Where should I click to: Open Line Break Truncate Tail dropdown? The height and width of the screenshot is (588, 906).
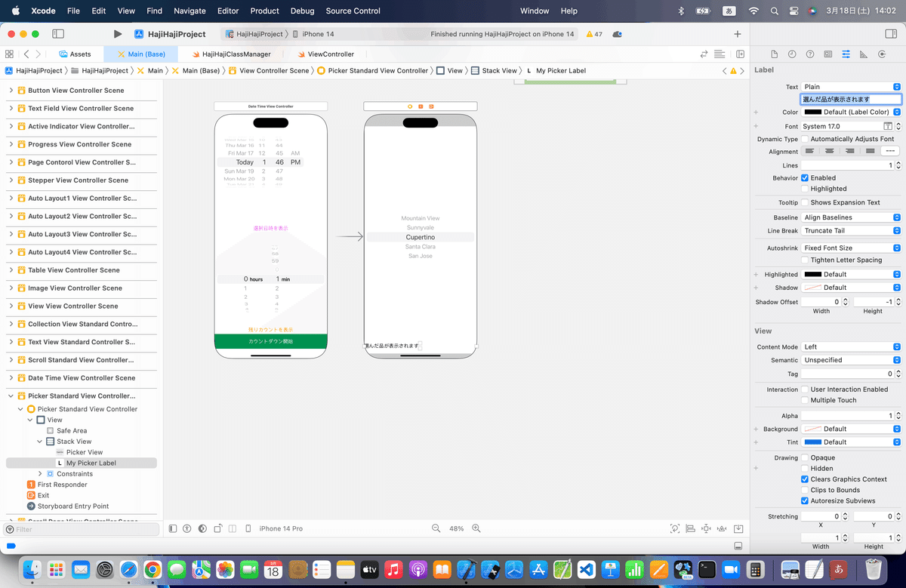(x=851, y=230)
